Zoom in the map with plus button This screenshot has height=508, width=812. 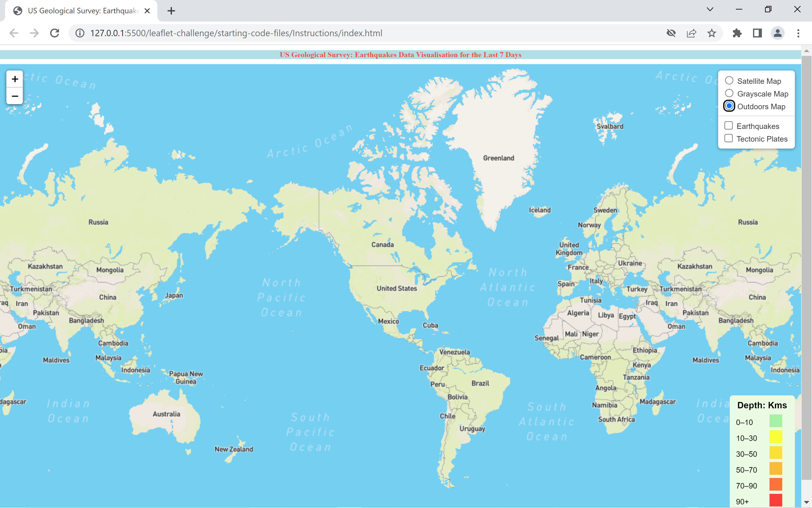point(15,79)
